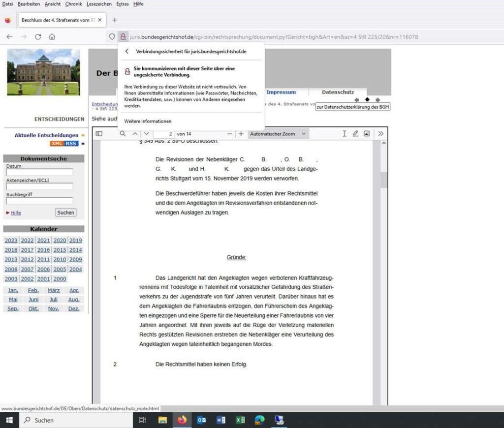Click Weitere Informationen in the security popup
The height and width of the screenshot is (428, 504).
click(148, 121)
